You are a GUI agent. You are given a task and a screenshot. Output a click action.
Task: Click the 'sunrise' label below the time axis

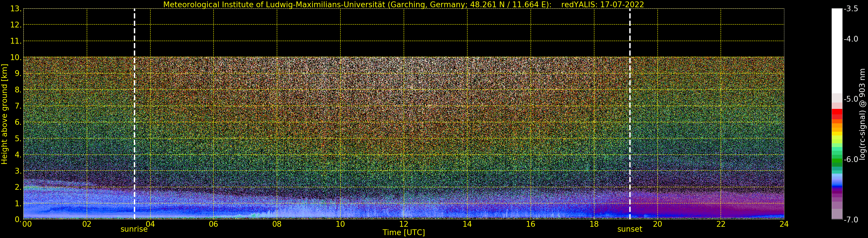[x=134, y=229]
